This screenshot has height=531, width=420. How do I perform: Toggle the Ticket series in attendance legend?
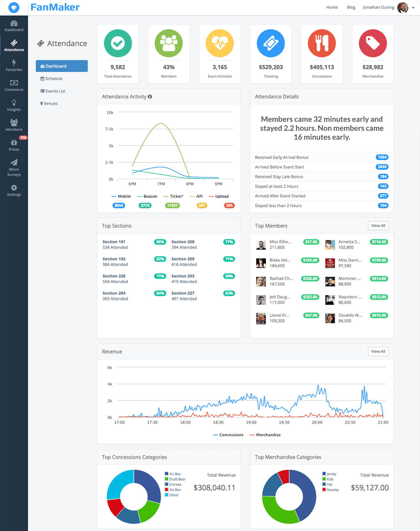[173, 196]
